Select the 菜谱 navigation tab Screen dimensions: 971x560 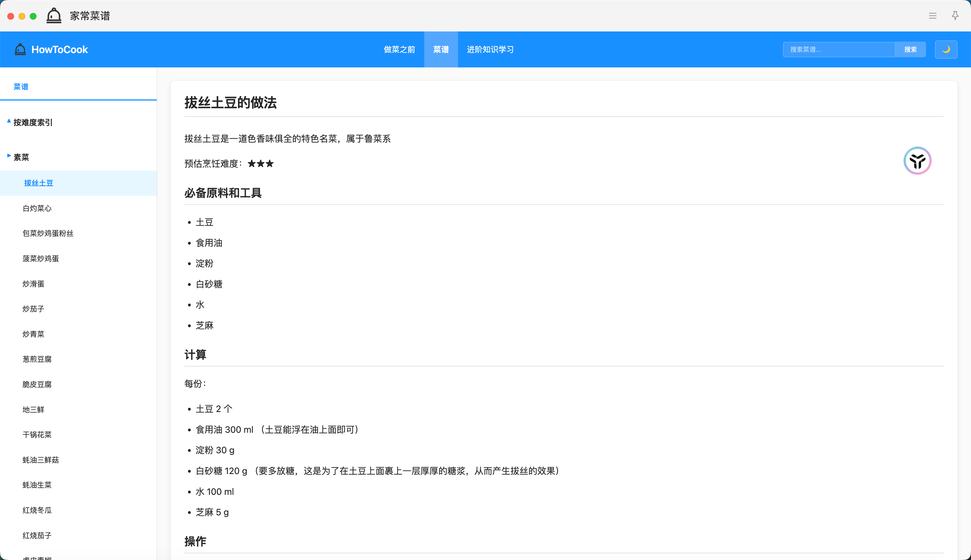pos(441,49)
